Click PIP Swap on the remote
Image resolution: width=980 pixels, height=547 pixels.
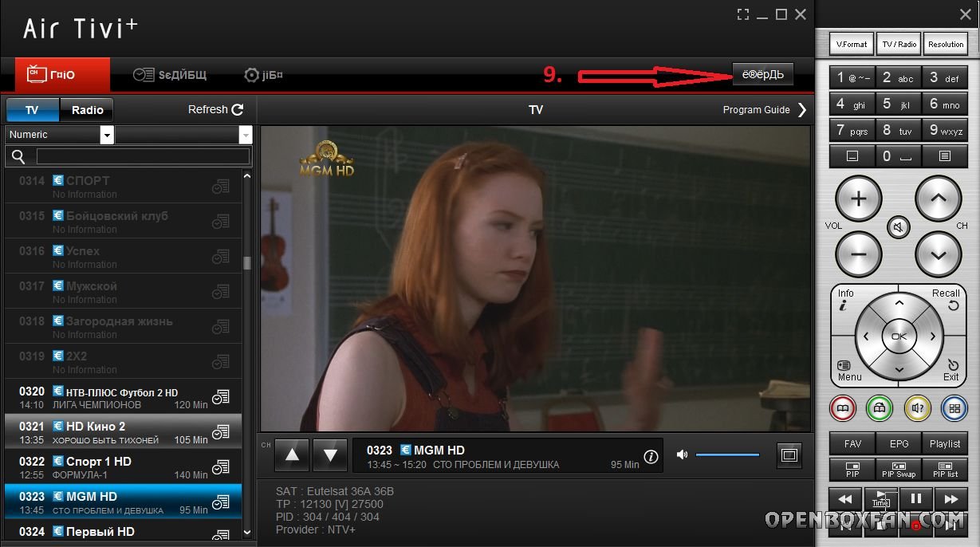pyautogui.click(x=899, y=470)
